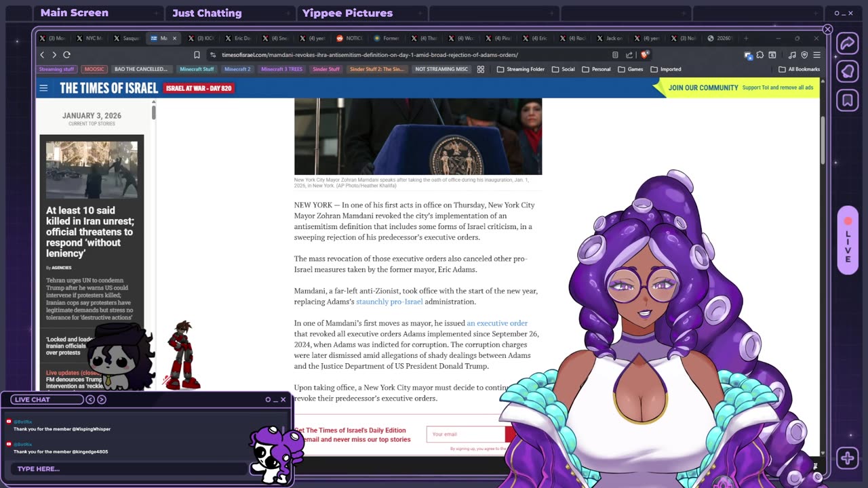This screenshot has width=868, height=488.
Task: Click the blue-badged extension icon in toolbar
Action: pos(748,55)
